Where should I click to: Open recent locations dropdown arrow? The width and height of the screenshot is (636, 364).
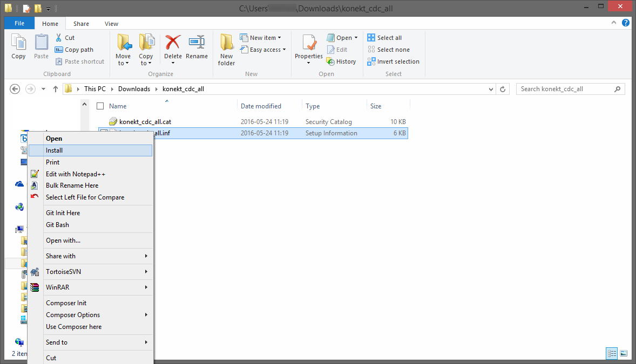click(43, 89)
